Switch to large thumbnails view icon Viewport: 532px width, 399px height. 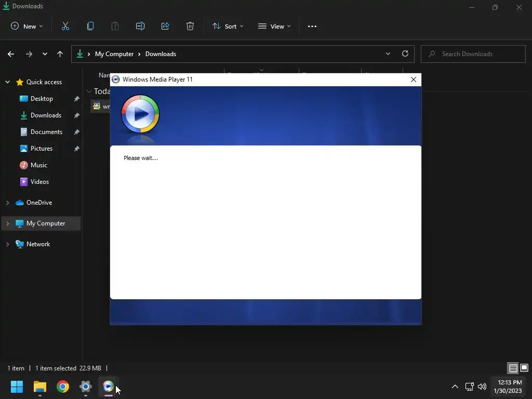(x=524, y=368)
